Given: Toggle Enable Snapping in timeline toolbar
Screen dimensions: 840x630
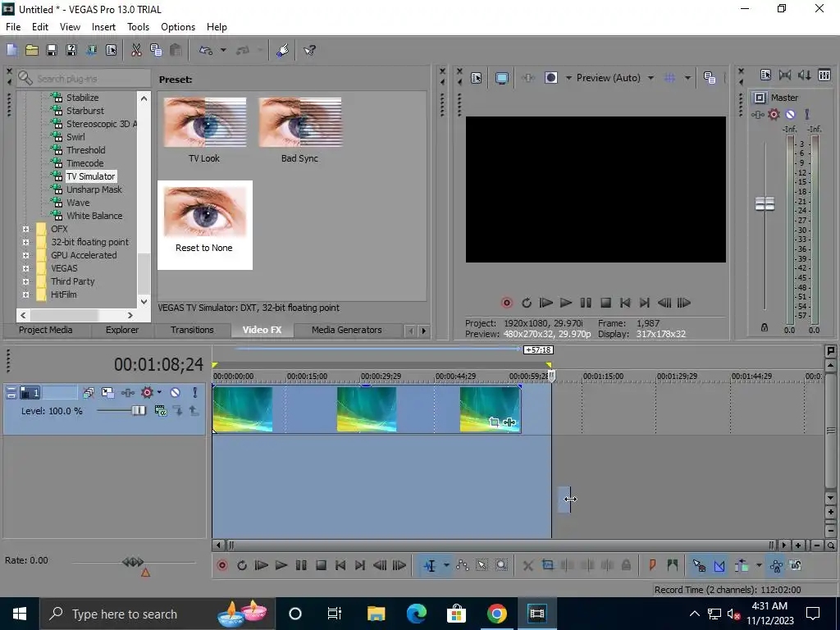Looking at the screenshot, I should pos(699,566).
